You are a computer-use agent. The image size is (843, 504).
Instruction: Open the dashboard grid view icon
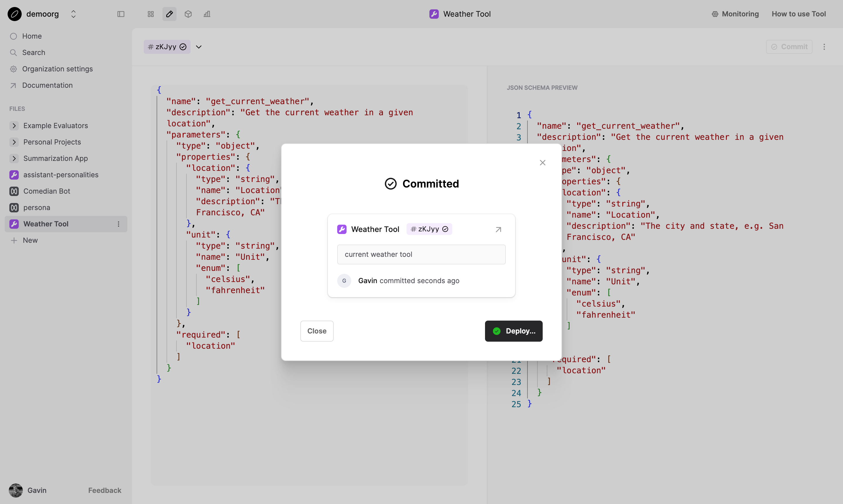pos(151,14)
